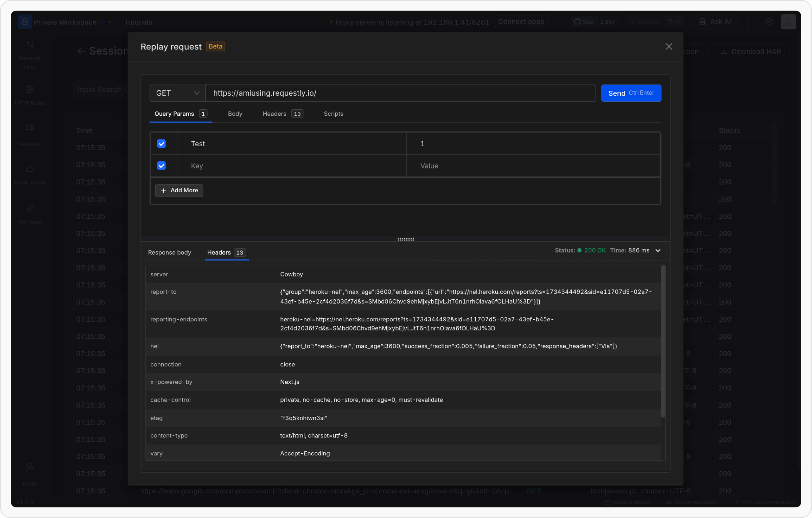Click the back arrow next to Session
This screenshot has height=518, width=812.
click(x=81, y=51)
